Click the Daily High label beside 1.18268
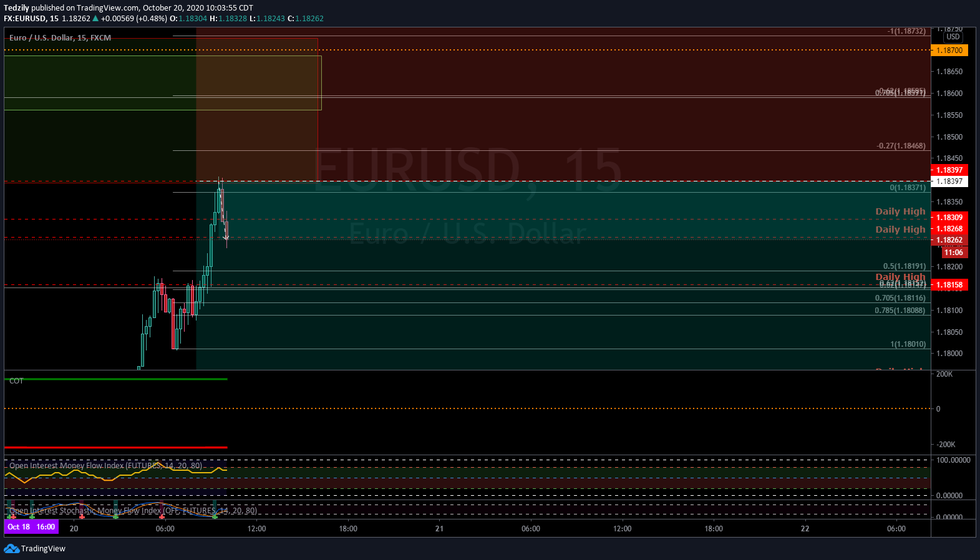The width and height of the screenshot is (980, 560). 900,229
